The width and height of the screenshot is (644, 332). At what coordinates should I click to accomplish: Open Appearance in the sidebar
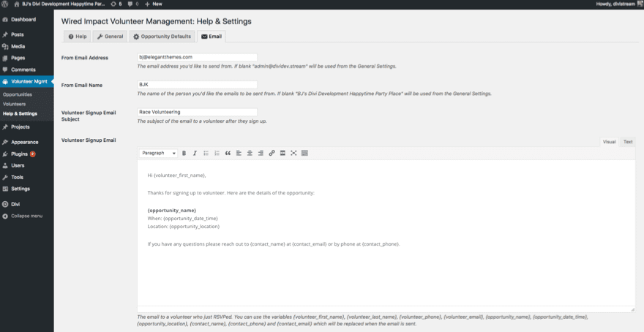click(x=26, y=142)
